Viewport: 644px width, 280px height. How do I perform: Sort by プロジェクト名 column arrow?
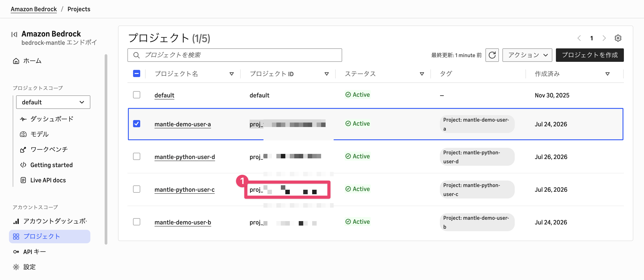231,74
